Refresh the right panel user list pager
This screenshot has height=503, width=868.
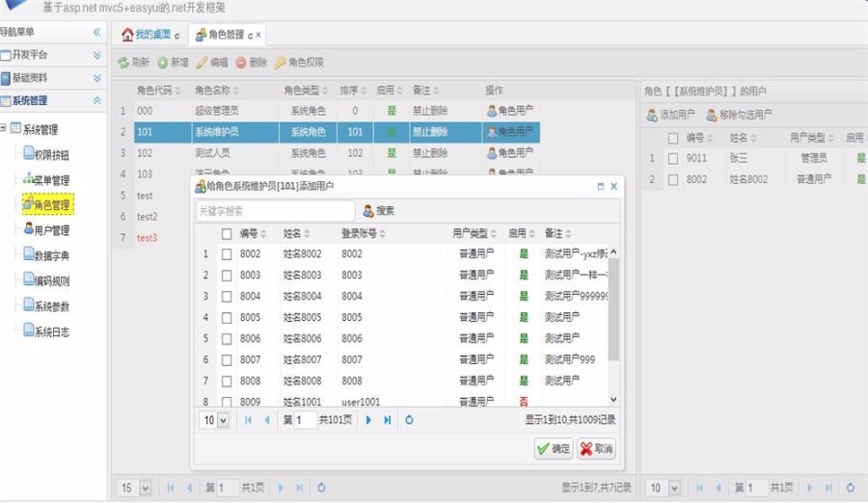851,488
